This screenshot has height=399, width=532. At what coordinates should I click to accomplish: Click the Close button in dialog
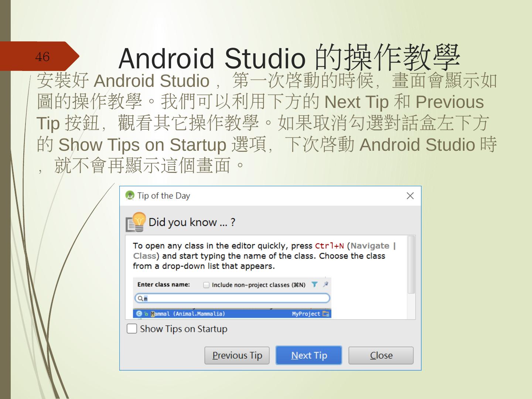(x=381, y=355)
